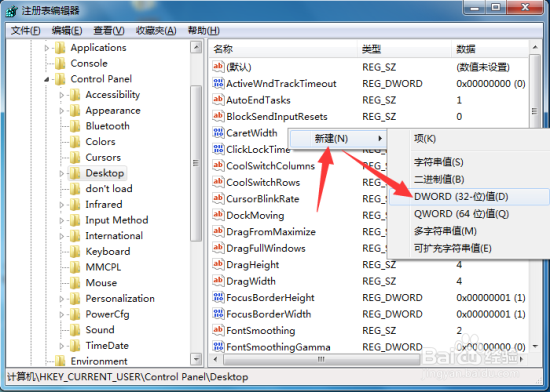
Task: Expand the Personalization tree node
Action: (62, 299)
